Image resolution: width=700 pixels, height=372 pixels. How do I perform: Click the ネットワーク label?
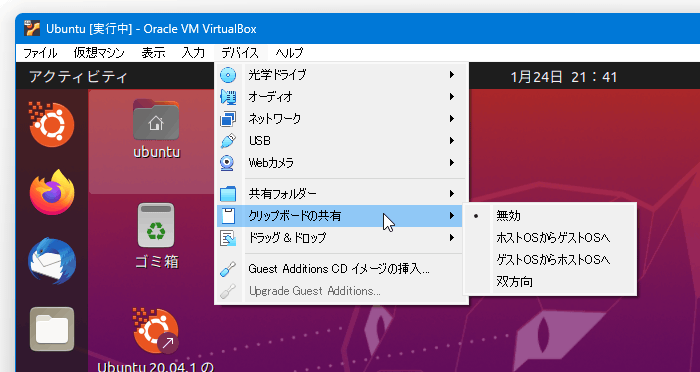tap(275, 119)
